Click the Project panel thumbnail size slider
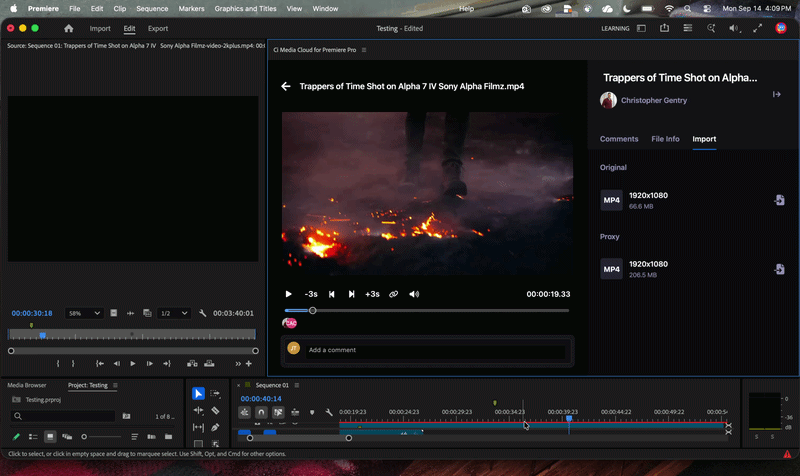 click(84, 437)
